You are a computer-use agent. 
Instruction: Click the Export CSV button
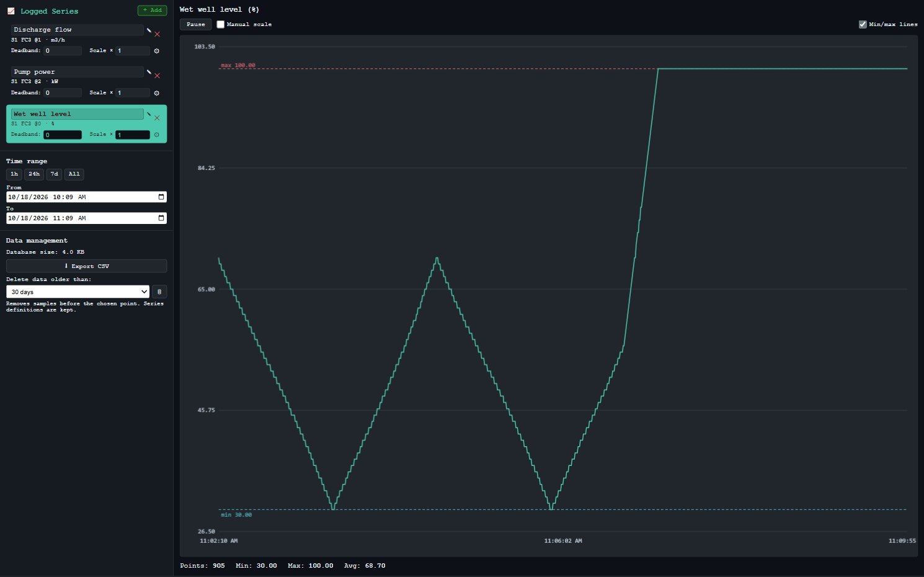click(86, 266)
